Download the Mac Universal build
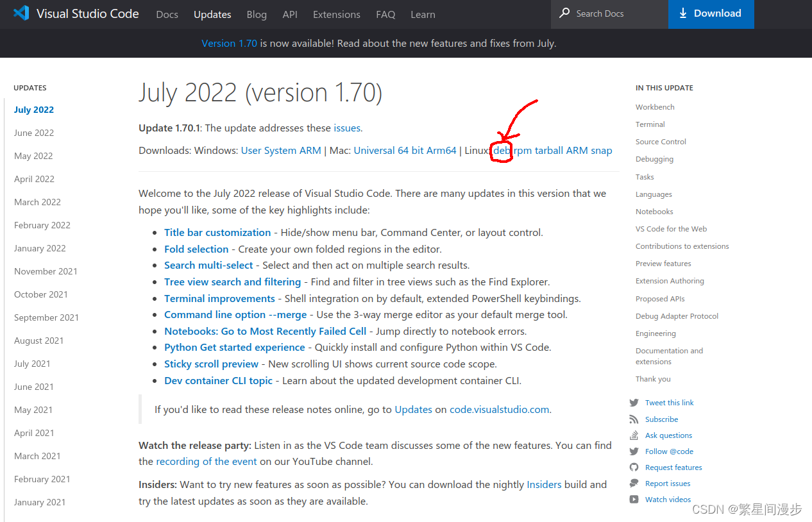 [x=375, y=151]
